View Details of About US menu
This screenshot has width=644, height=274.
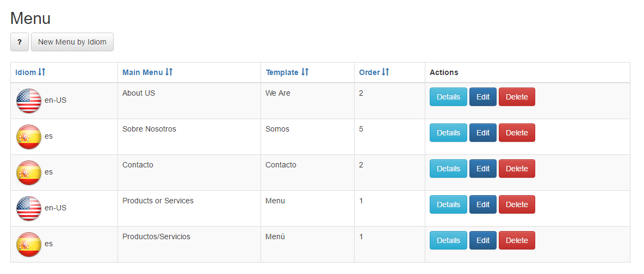tap(448, 97)
